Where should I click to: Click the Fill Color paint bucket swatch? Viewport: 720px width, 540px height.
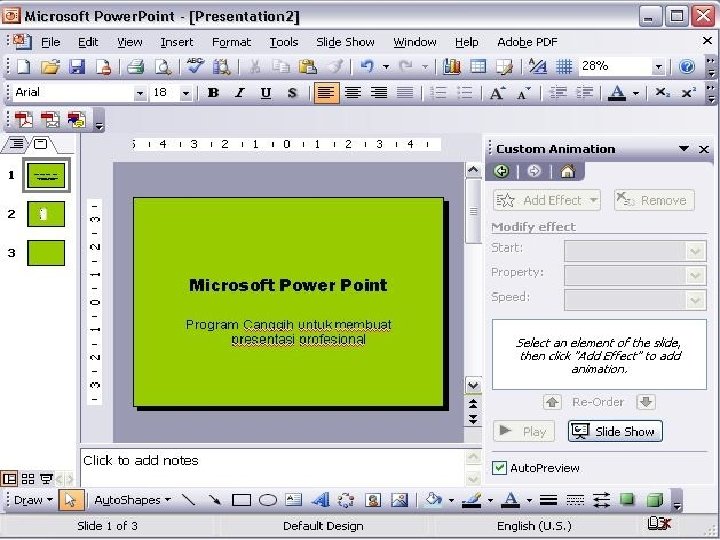434,500
